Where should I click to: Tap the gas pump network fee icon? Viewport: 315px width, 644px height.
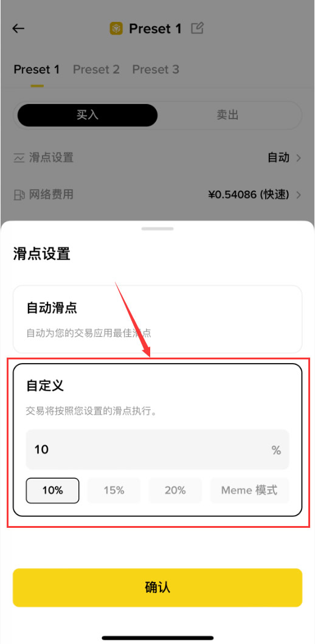point(19,194)
